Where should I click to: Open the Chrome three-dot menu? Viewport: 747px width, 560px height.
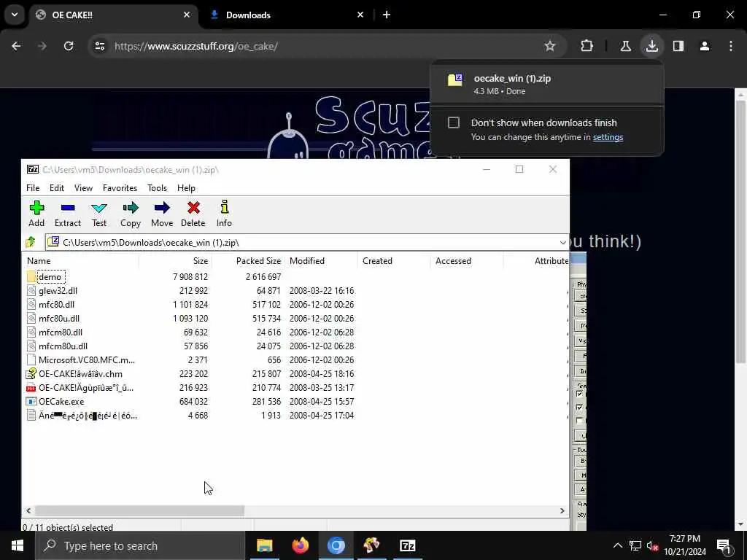[x=731, y=46]
